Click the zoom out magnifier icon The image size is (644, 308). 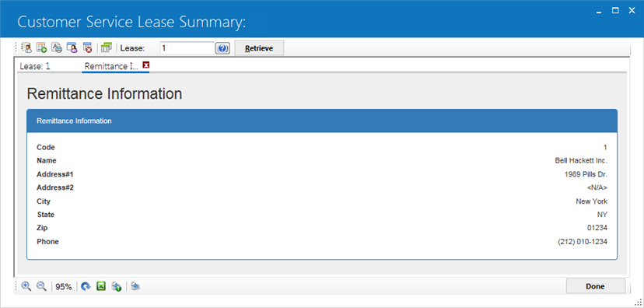41,286
